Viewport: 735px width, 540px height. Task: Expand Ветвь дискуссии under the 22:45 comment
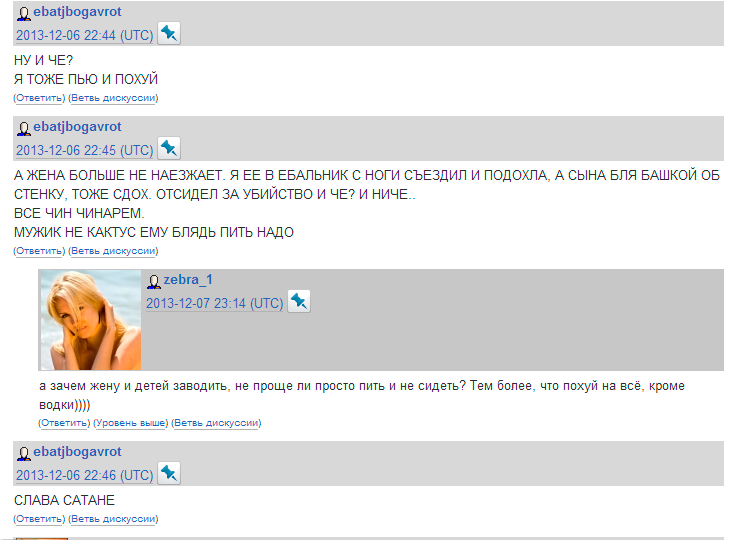pyautogui.click(x=113, y=251)
